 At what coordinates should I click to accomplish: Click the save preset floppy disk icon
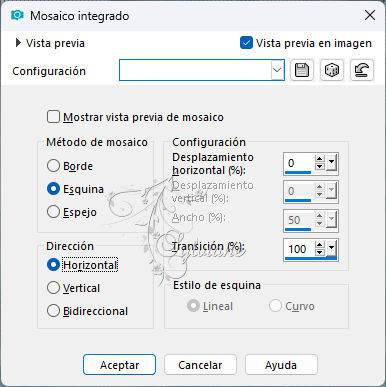pos(302,70)
